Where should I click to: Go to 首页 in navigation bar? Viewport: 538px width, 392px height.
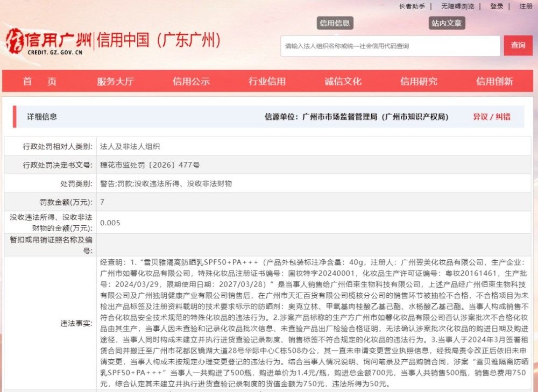[39, 81]
